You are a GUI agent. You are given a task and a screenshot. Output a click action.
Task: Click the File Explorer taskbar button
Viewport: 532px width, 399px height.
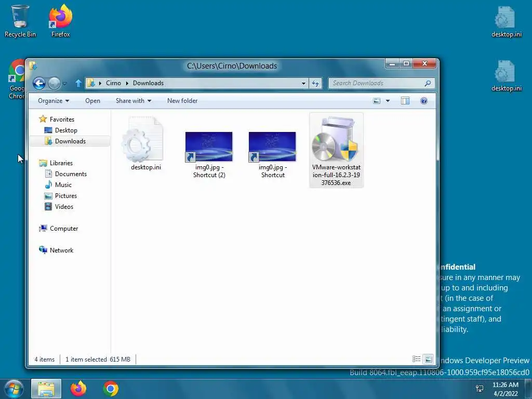46,389
